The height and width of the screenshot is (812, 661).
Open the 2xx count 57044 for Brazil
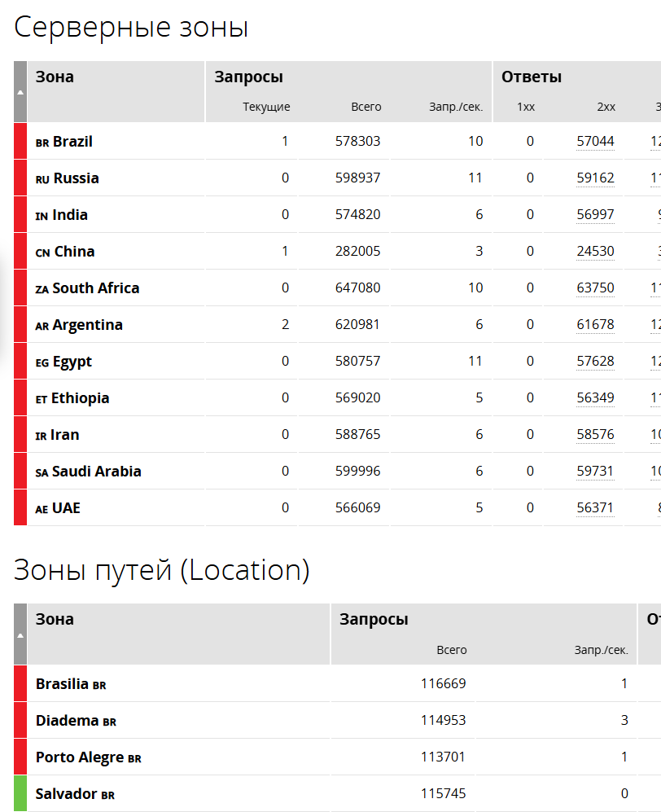click(x=595, y=141)
